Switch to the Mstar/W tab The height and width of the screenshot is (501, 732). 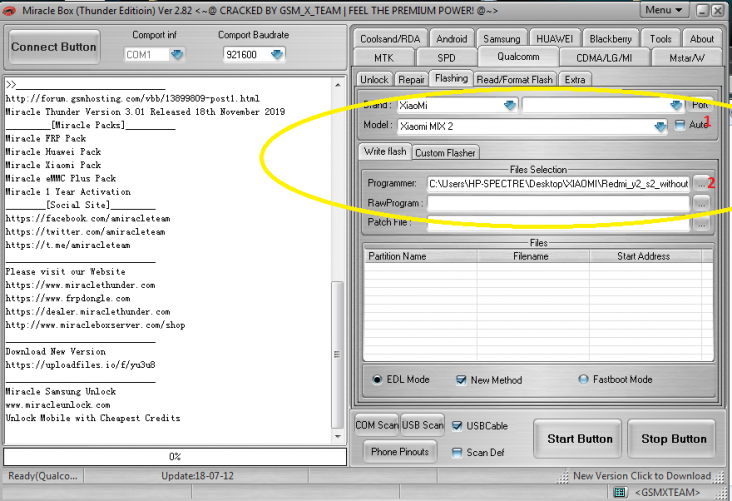687,58
